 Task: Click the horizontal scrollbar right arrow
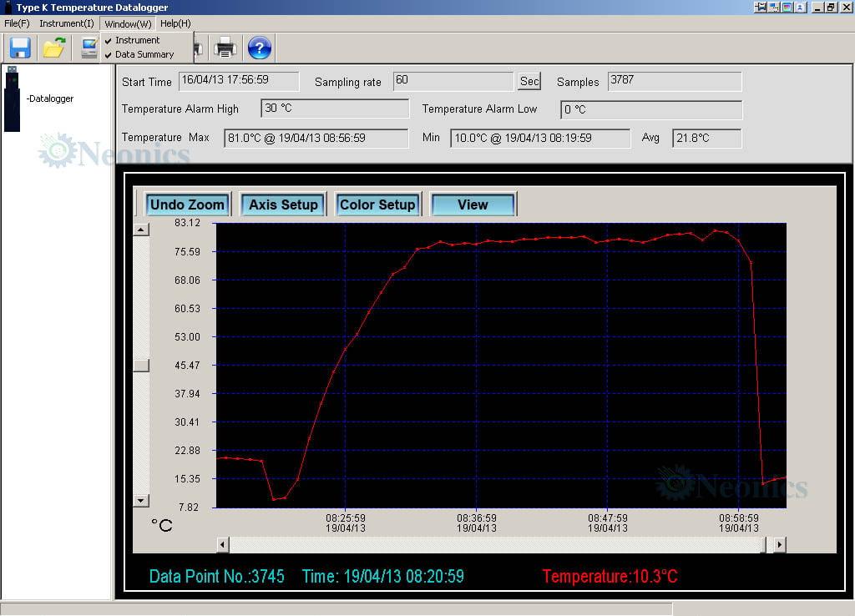coord(780,544)
